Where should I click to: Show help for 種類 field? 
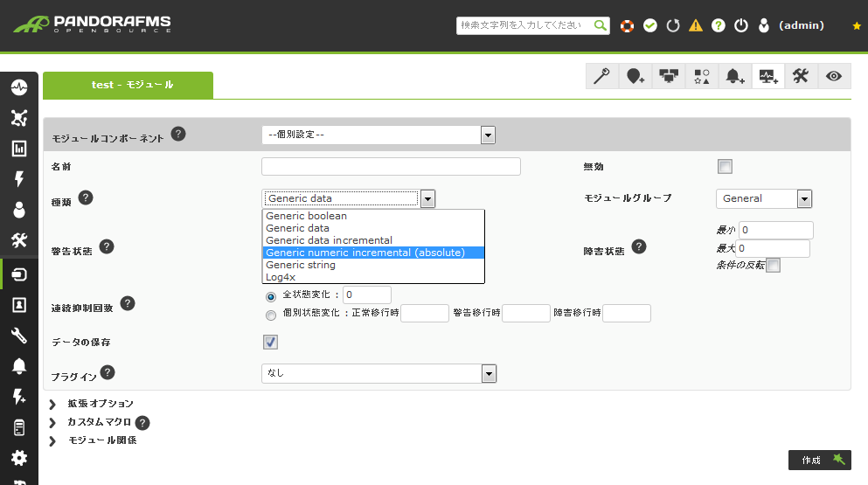pyautogui.click(x=86, y=197)
